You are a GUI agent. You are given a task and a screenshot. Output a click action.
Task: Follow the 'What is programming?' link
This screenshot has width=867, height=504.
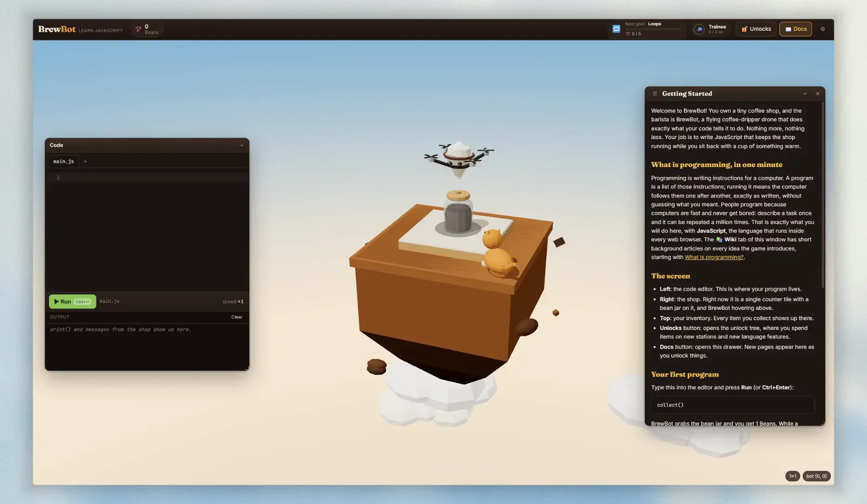click(714, 257)
